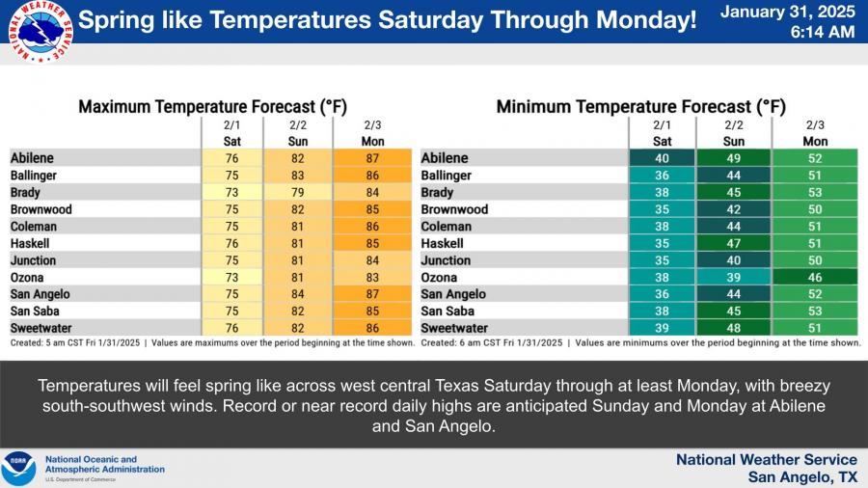Viewport: 868px width, 488px height.
Task: Click the NOAA logo emblem
Action: [x=18, y=469]
